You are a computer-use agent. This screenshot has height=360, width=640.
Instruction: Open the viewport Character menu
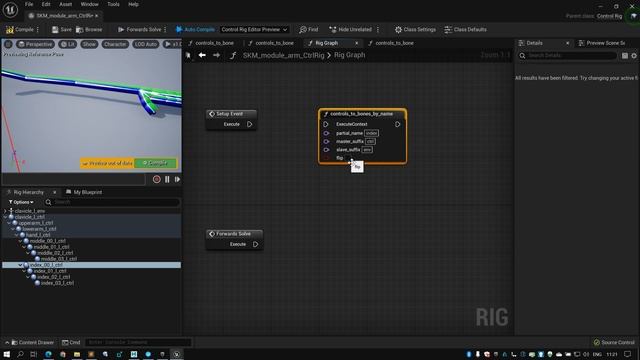click(115, 44)
